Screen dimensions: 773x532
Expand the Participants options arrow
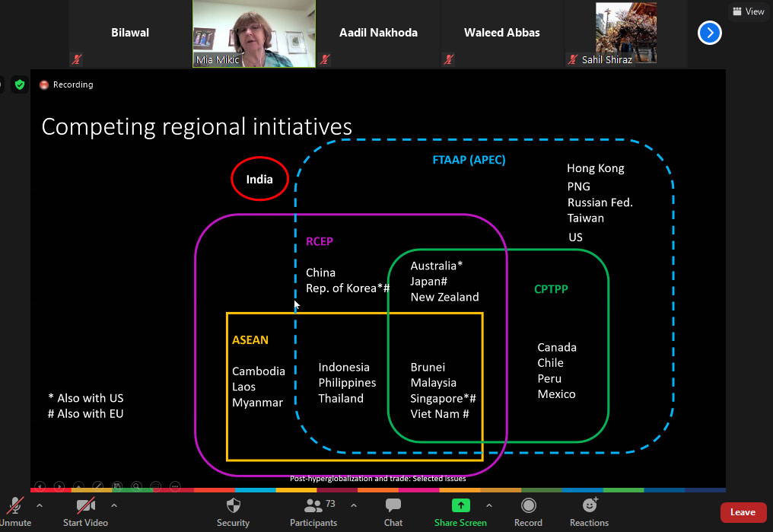coord(354,505)
